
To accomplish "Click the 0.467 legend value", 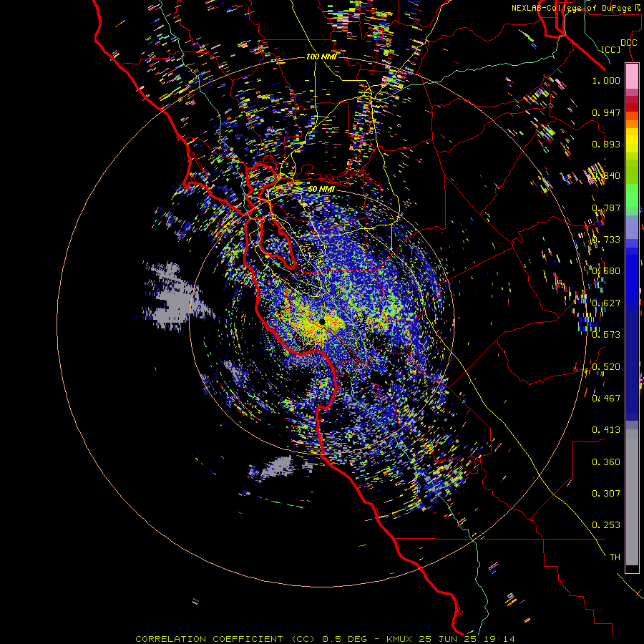I will 606,399.
